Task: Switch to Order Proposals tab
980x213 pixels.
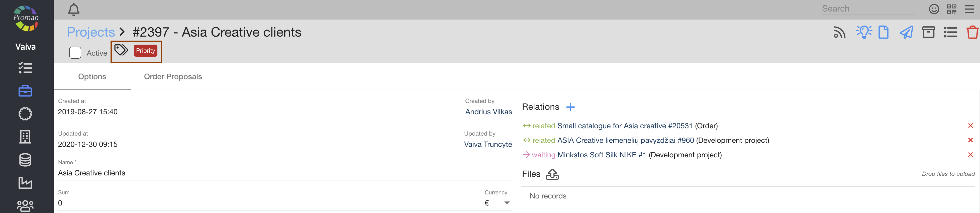Action: [173, 77]
